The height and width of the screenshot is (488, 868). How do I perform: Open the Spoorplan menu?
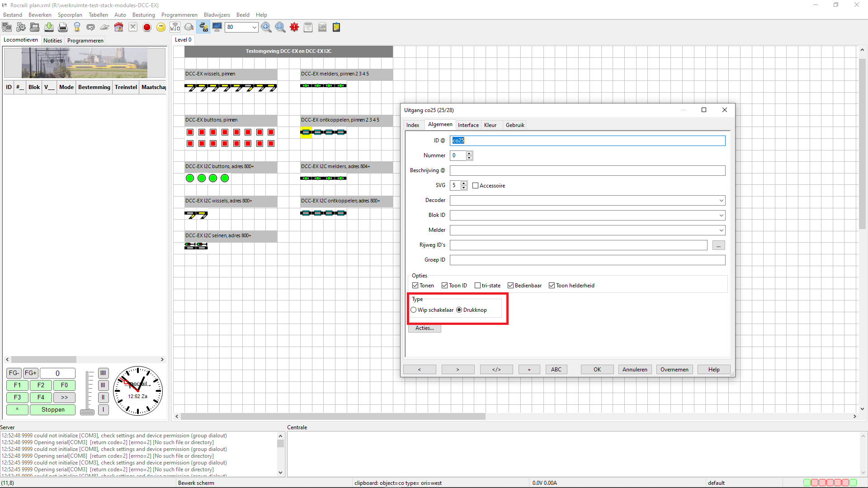pyautogui.click(x=70, y=15)
